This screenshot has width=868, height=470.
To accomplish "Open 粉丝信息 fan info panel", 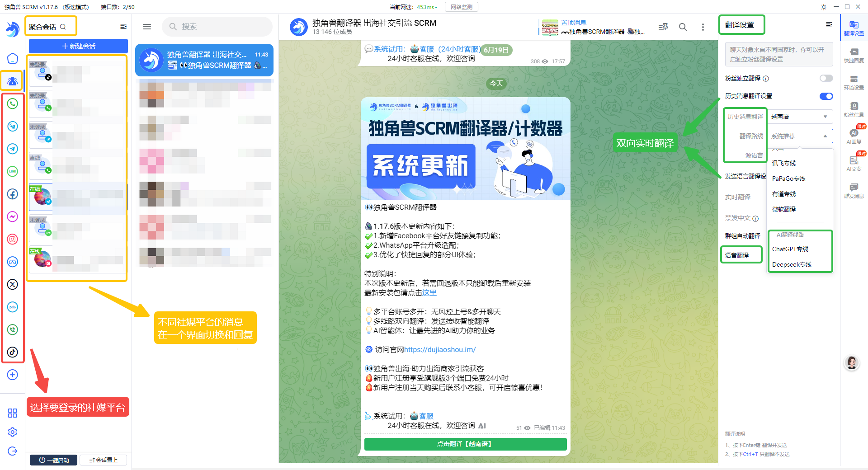I will coord(854,109).
